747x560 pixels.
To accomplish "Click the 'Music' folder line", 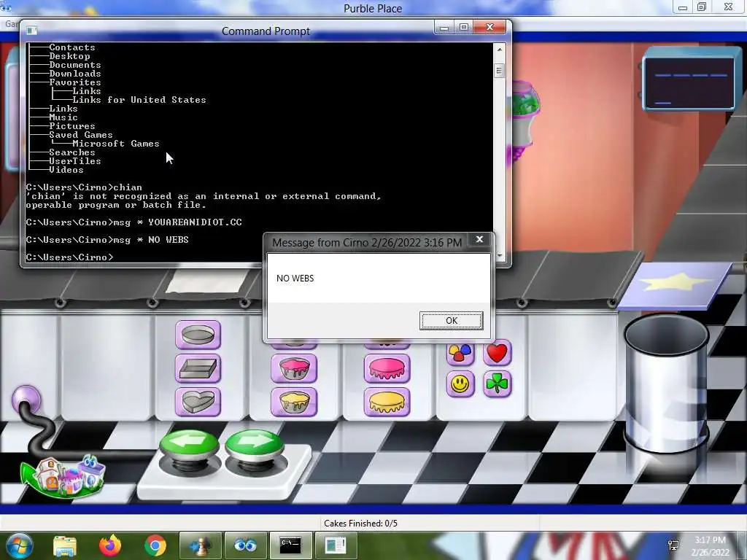I will point(63,117).
